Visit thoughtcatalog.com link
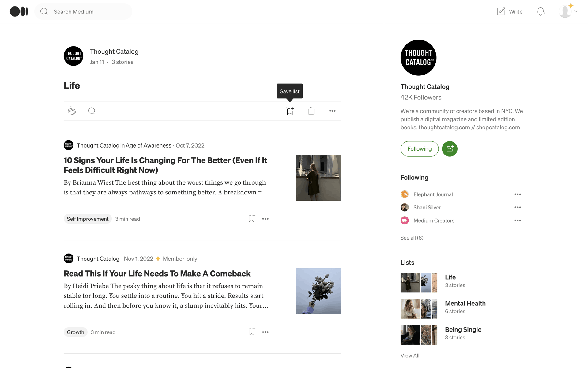Screen dimensions: 588x368 click(444, 127)
